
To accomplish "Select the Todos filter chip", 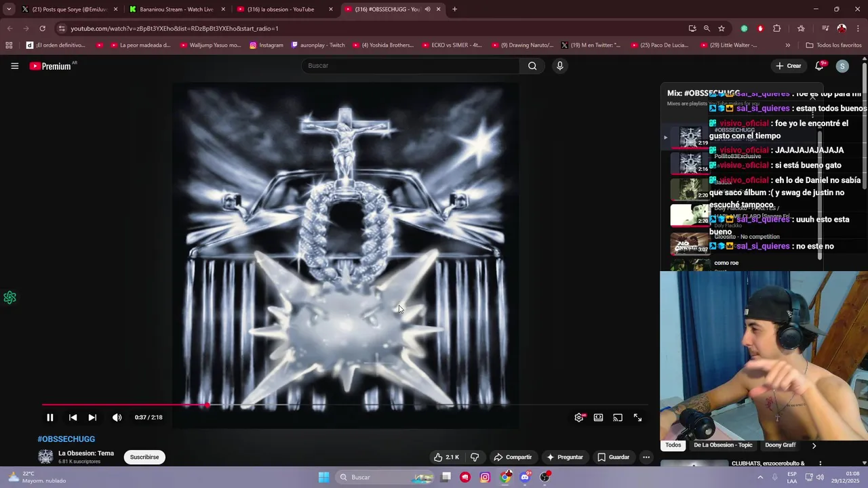I will 673,445.
